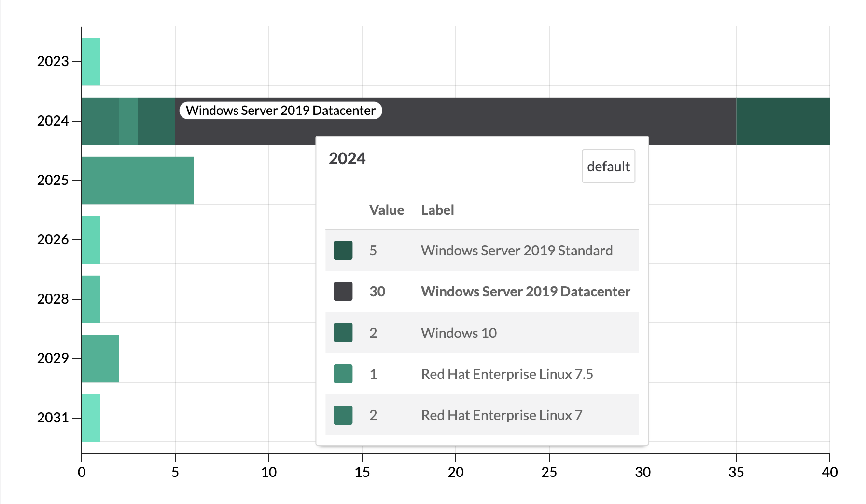
Task: Click the 2023 y-axis label
Action: 53,61
